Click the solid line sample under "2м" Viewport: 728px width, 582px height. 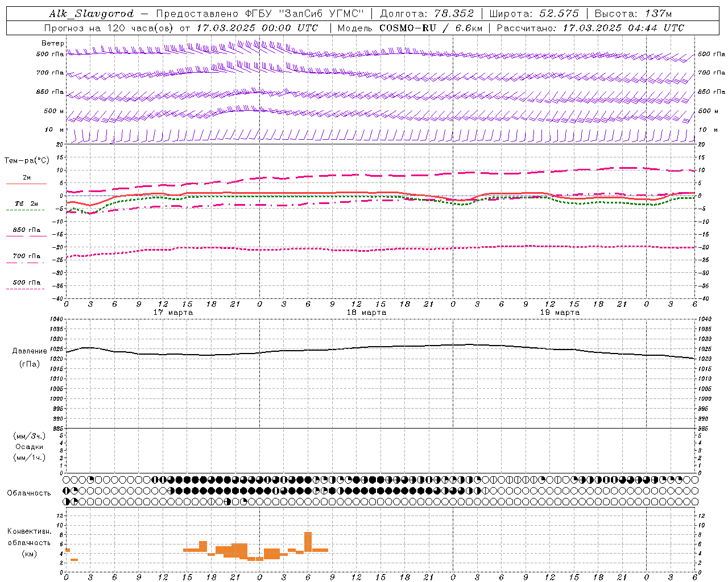pyautogui.click(x=27, y=184)
